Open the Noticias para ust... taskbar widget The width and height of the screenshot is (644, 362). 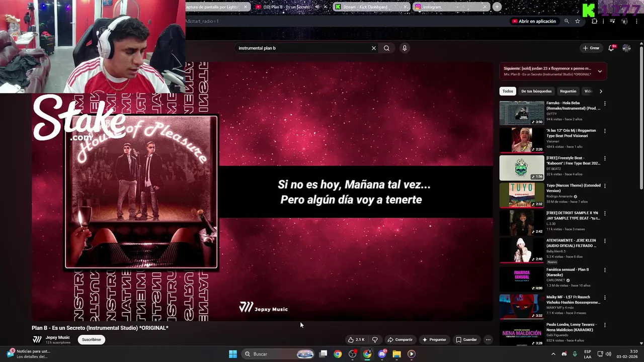[28, 354]
